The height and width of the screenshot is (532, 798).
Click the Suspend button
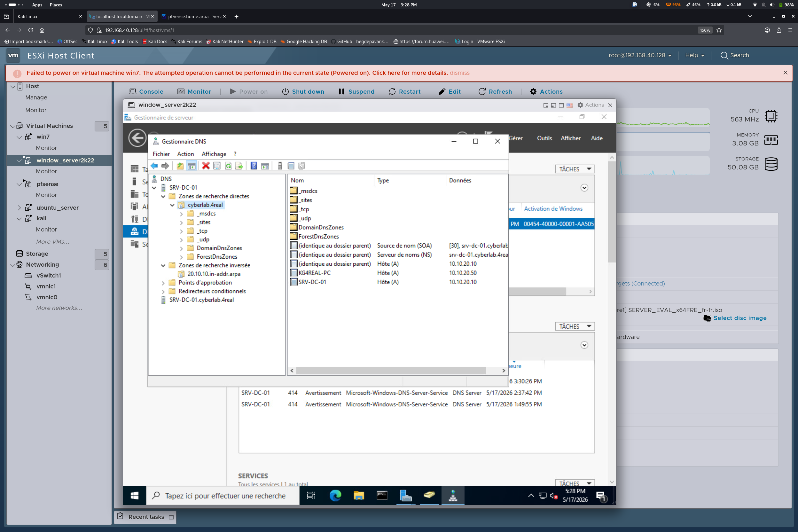(x=356, y=92)
